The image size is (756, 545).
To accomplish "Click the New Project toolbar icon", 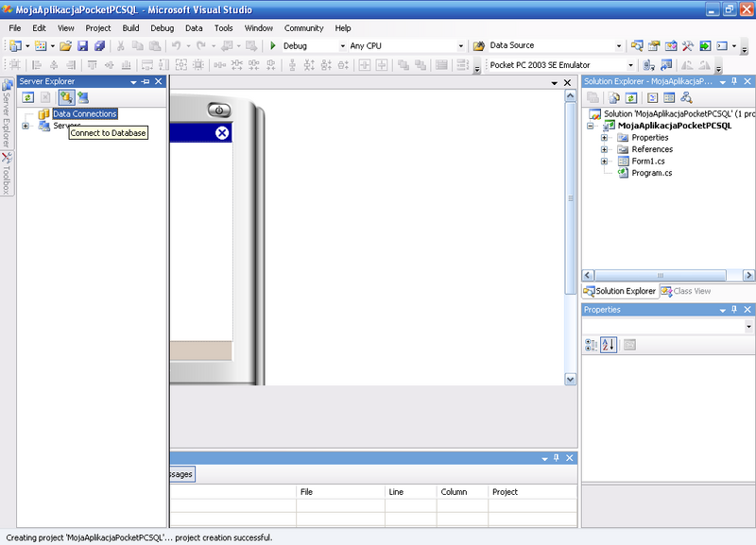I will [15, 45].
